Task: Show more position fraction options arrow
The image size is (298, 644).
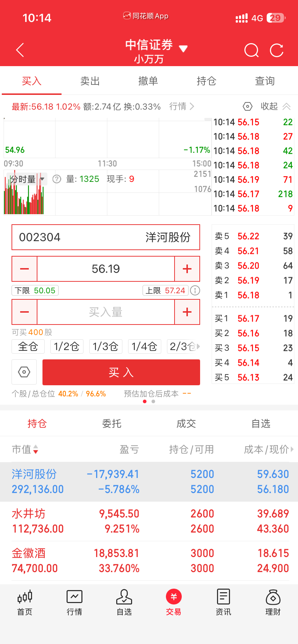Action: pyautogui.click(x=198, y=346)
